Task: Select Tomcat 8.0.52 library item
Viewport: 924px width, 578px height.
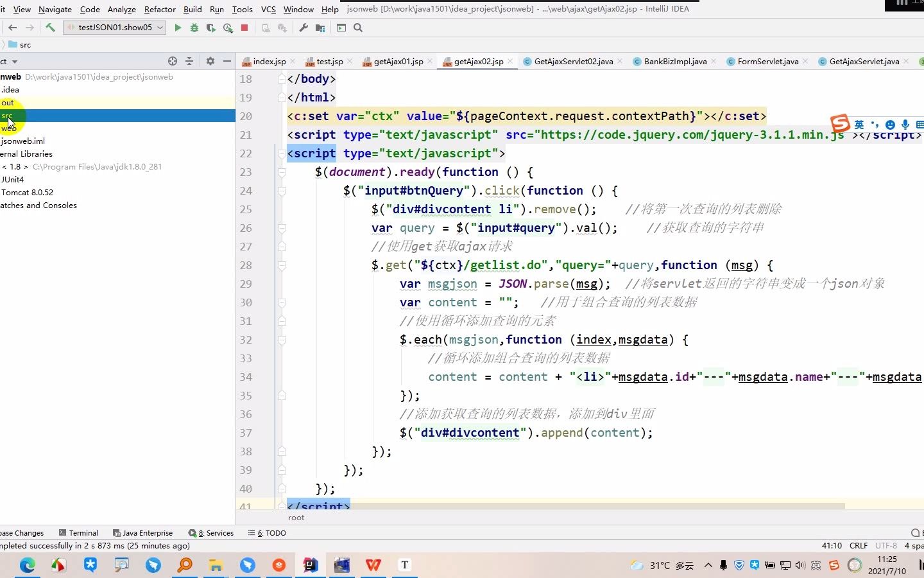Action: tap(117, 193)
